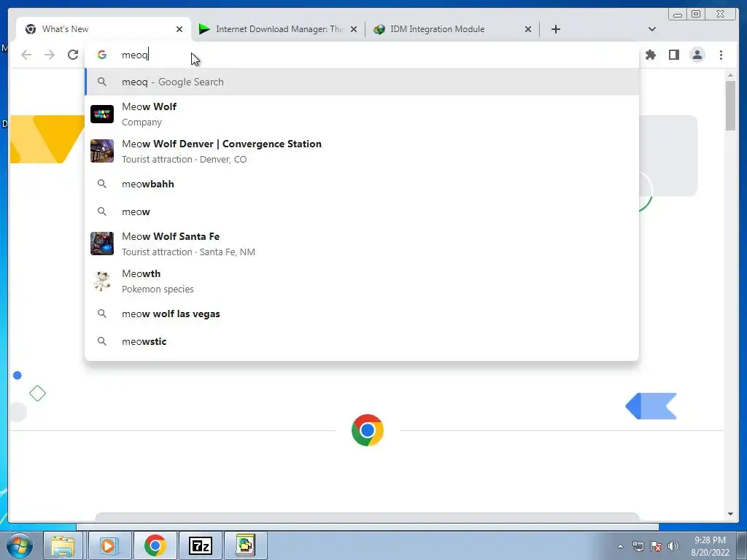
Task: Close the Internet Download Manager tab
Action: point(354,29)
